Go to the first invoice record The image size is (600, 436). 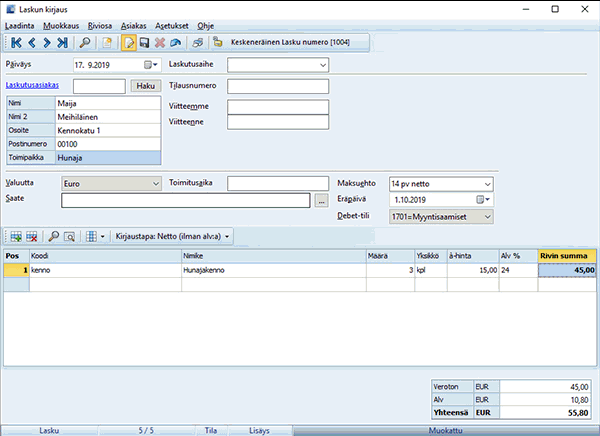tap(16, 43)
